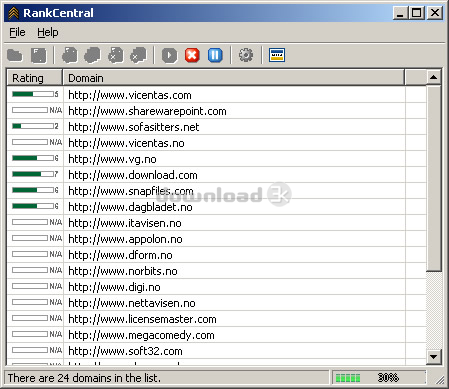Click the red stop button icon
This screenshot has width=449, height=389.
tap(192, 55)
